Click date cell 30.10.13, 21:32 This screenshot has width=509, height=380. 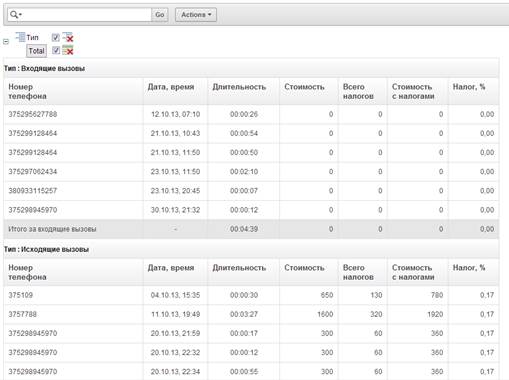click(x=175, y=210)
